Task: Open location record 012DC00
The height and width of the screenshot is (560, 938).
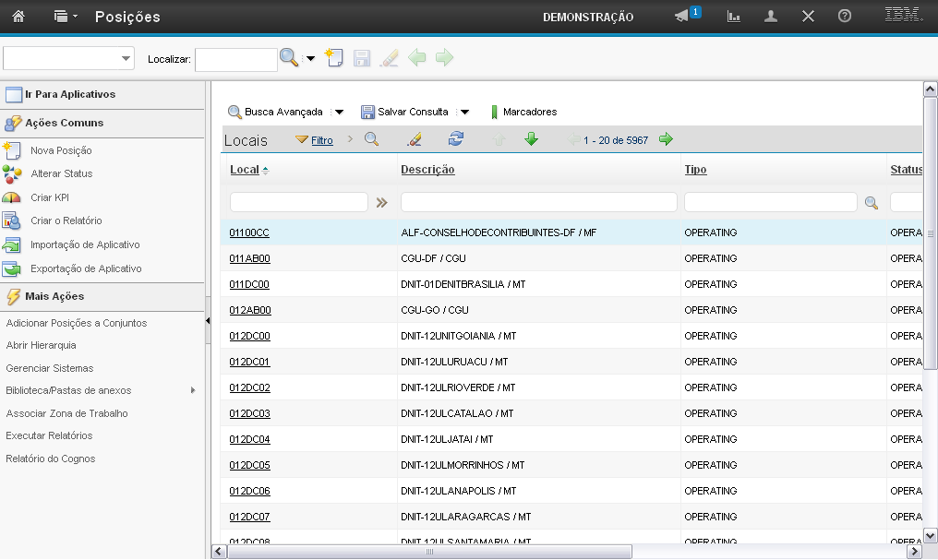Action: point(249,336)
